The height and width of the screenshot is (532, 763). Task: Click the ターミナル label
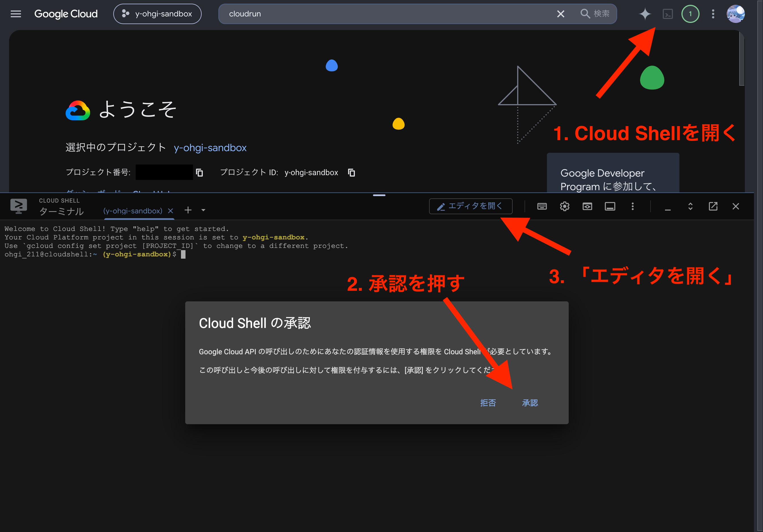(x=61, y=211)
